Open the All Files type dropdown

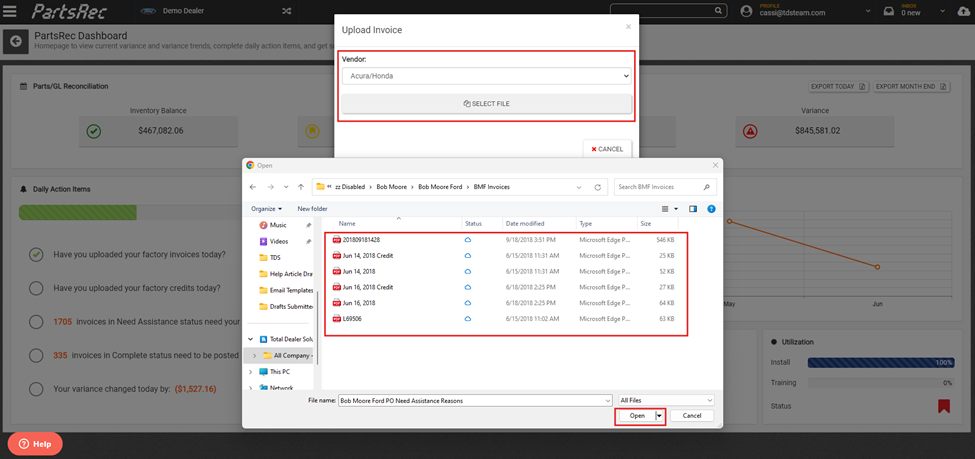click(x=667, y=401)
